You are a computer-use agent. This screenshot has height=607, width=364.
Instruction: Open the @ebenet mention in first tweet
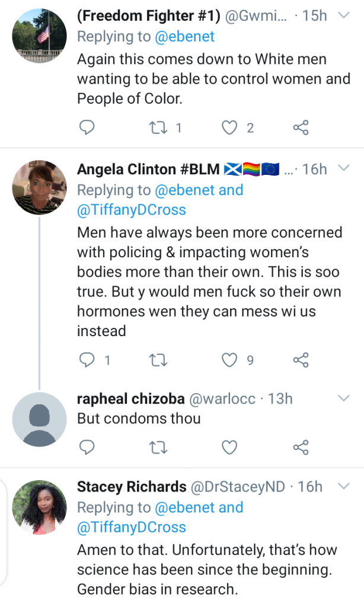(x=184, y=37)
